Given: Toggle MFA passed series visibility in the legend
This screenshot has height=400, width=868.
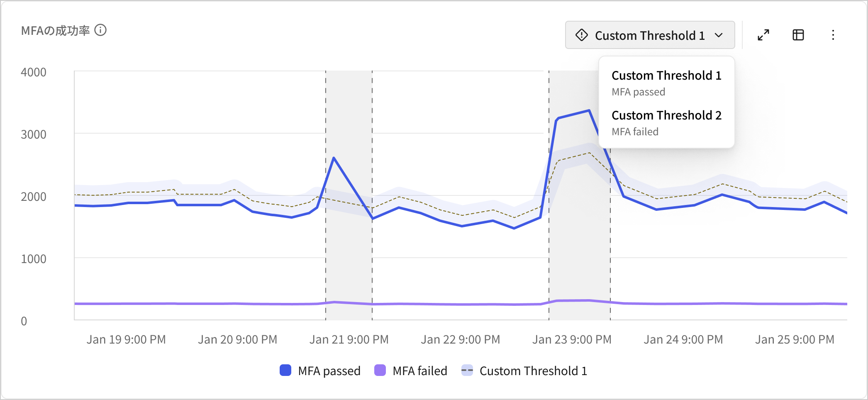Looking at the screenshot, I should (329, 371).
